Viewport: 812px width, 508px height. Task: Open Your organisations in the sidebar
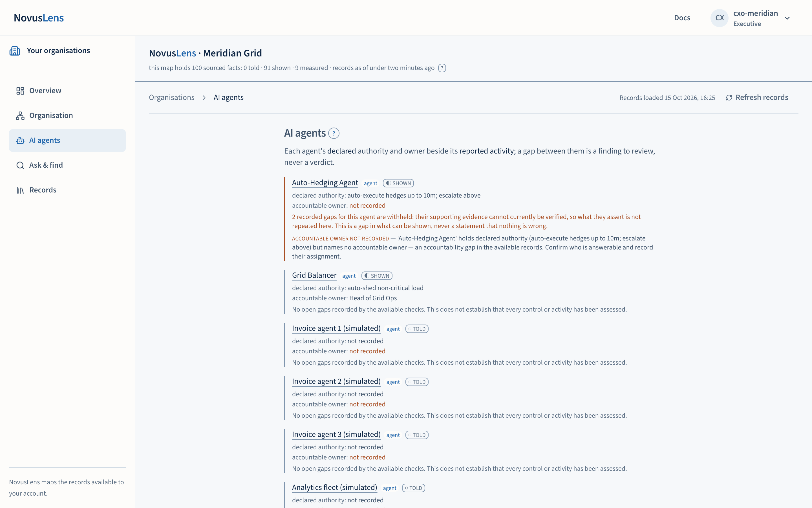tap(50, 51)
